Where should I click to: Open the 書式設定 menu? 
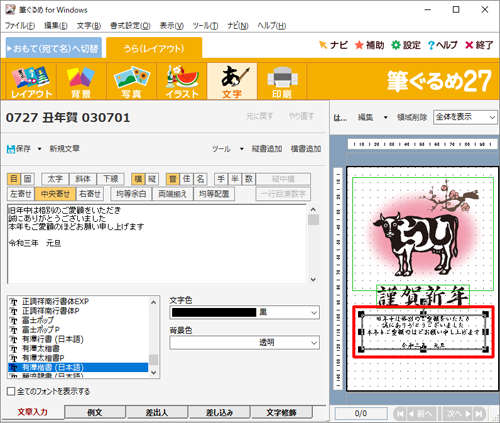pyautogui.click(x=130, y=26)
